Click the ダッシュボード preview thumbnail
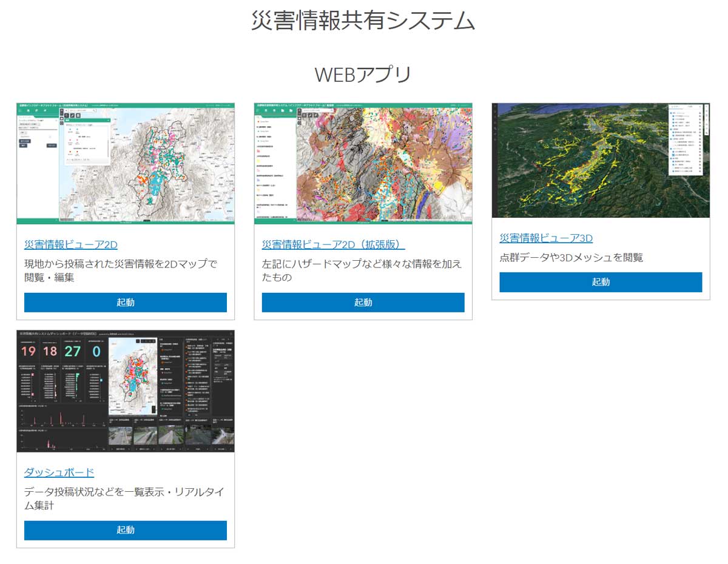Image resolution: width=728 pixels, height=564 pixels. [126, 391]
